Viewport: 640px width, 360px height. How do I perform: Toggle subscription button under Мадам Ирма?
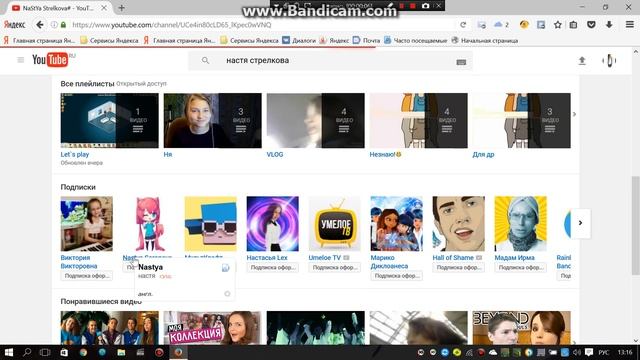click(521, 267)
